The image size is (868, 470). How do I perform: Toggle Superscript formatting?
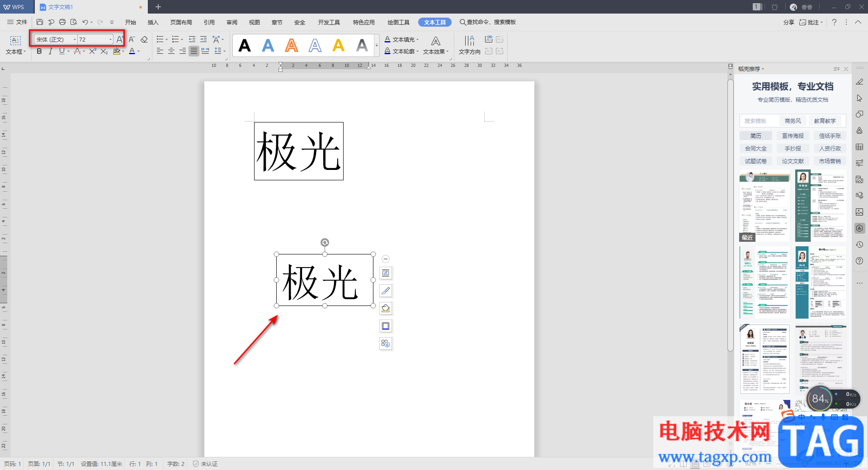pyautogui.click(x=92, y=51)
